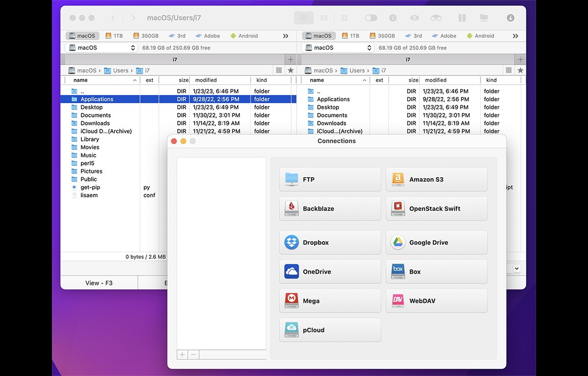
Task: Select the macOS drive button in right pane
Action: (318, 36)
